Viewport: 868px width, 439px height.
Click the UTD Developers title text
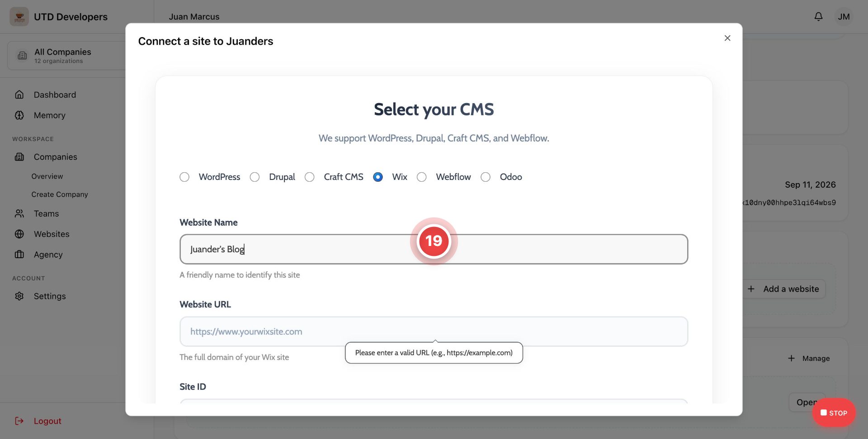71,17
